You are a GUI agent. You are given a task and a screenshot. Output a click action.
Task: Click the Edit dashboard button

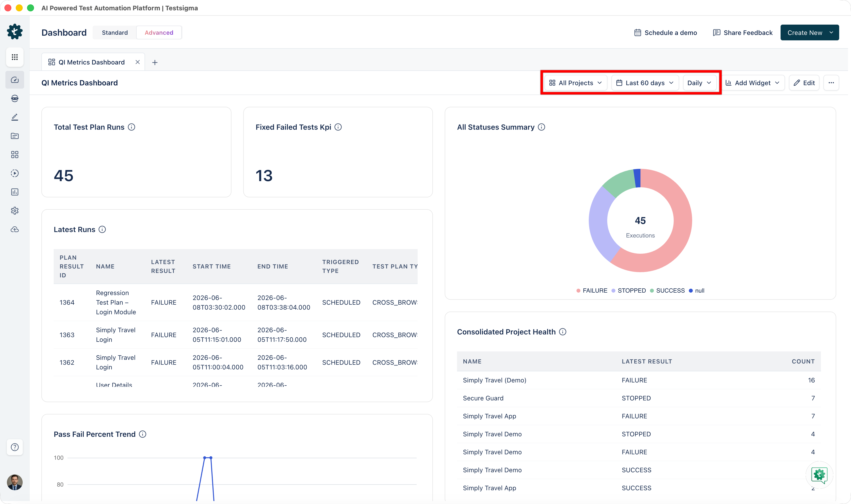pos(804,83)
